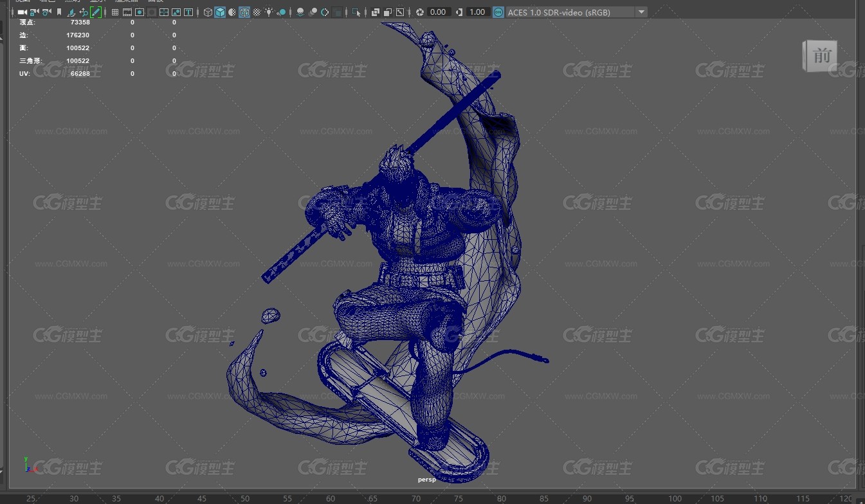Toggle the viewport Grid display icon
The width and height of the screenshot is (865, 504).
pos(115,12)
